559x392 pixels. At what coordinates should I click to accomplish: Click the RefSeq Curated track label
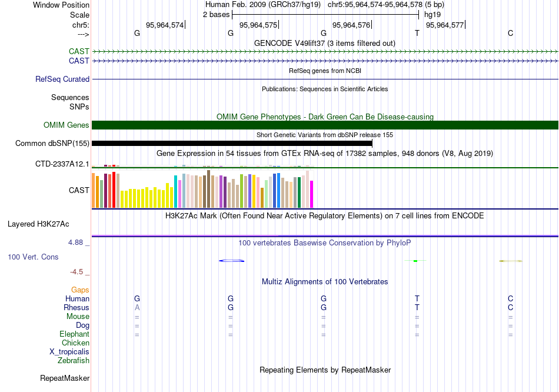click(62, 79)
